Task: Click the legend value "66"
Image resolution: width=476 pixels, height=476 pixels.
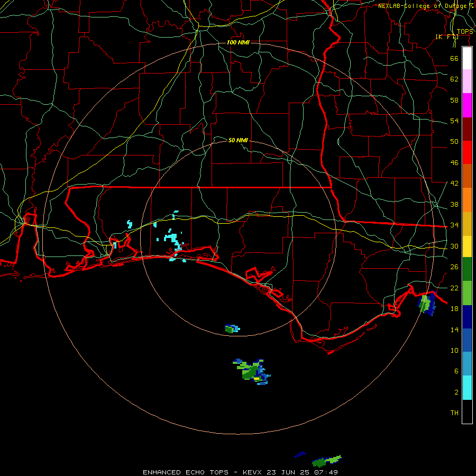Action: (x=454, y=58)
